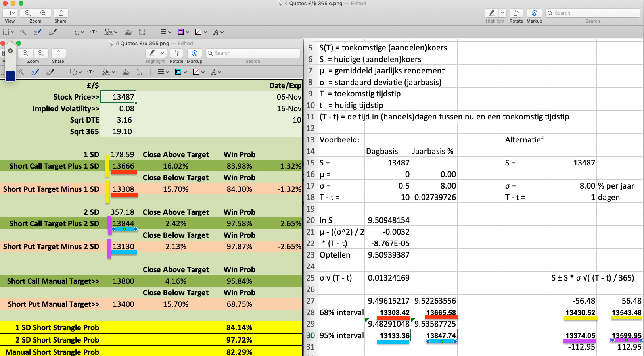The width and height of the screenshot is (644, 356).
Task: Focus the Search field in inner 365.png window
Action: (x=253, y=53)
